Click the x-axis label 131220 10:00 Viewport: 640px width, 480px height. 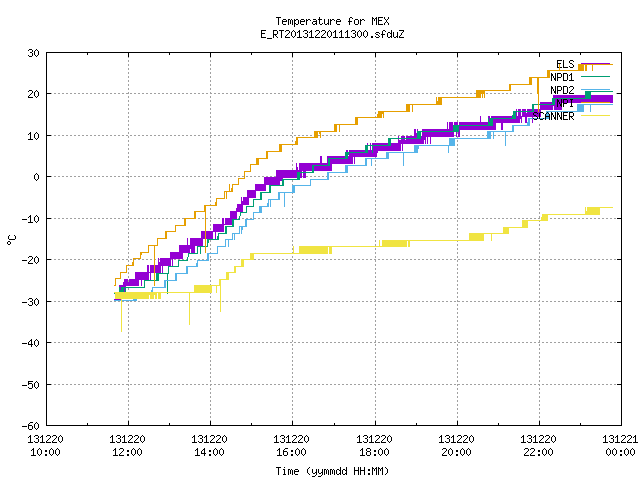[45, 446]
